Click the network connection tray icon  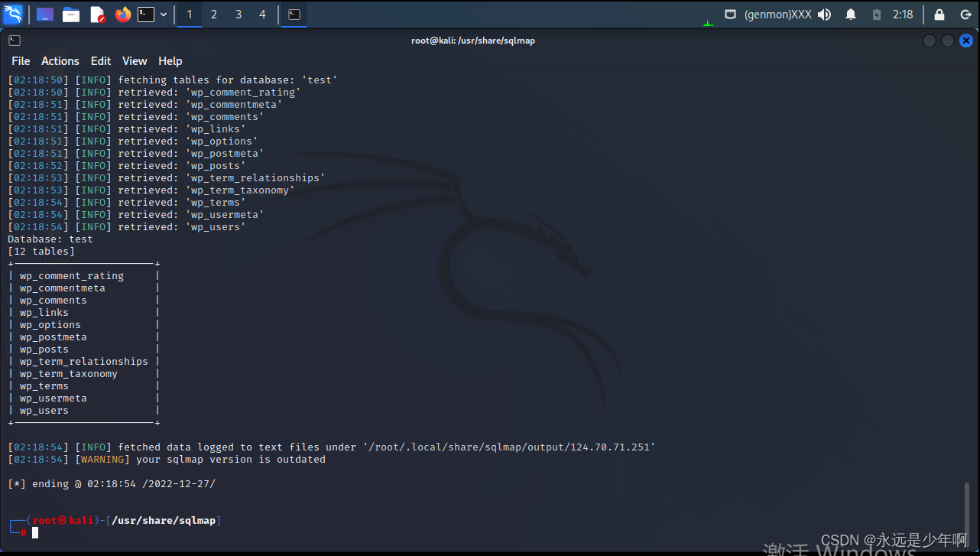coord(731,14)
